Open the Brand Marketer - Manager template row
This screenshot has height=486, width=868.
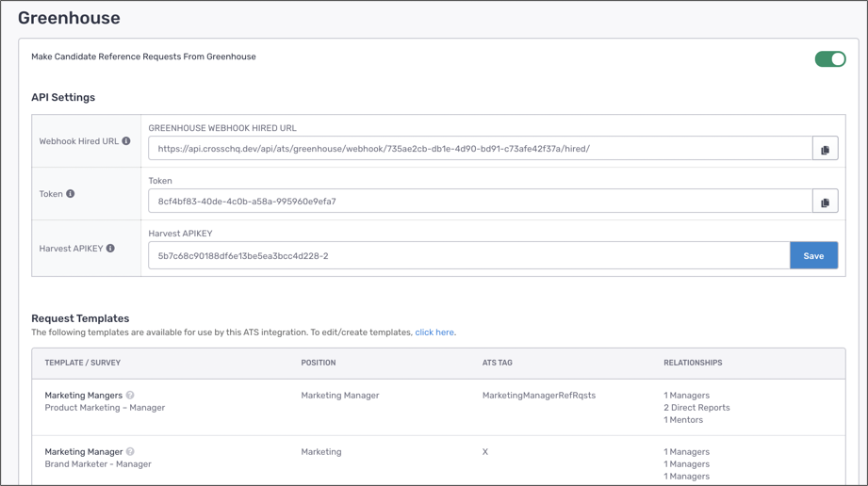[98, 464]
